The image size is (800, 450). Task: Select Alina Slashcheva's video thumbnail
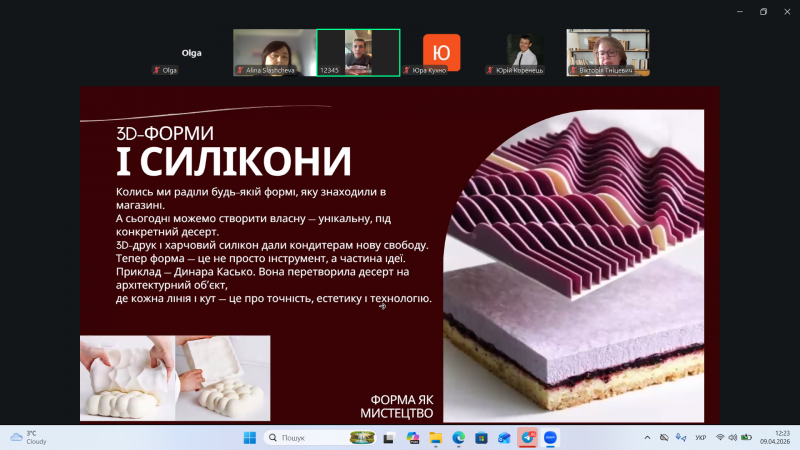pyautogui.click(x=275, y=52)
